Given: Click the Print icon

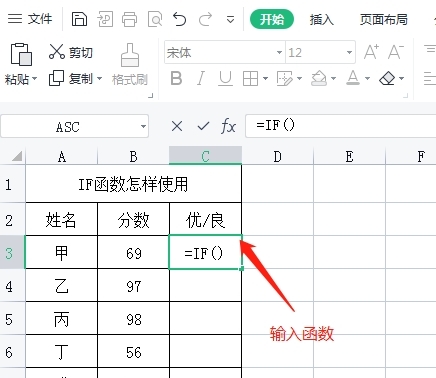Looking at the screenshot, I should click(x=129, y=19).
